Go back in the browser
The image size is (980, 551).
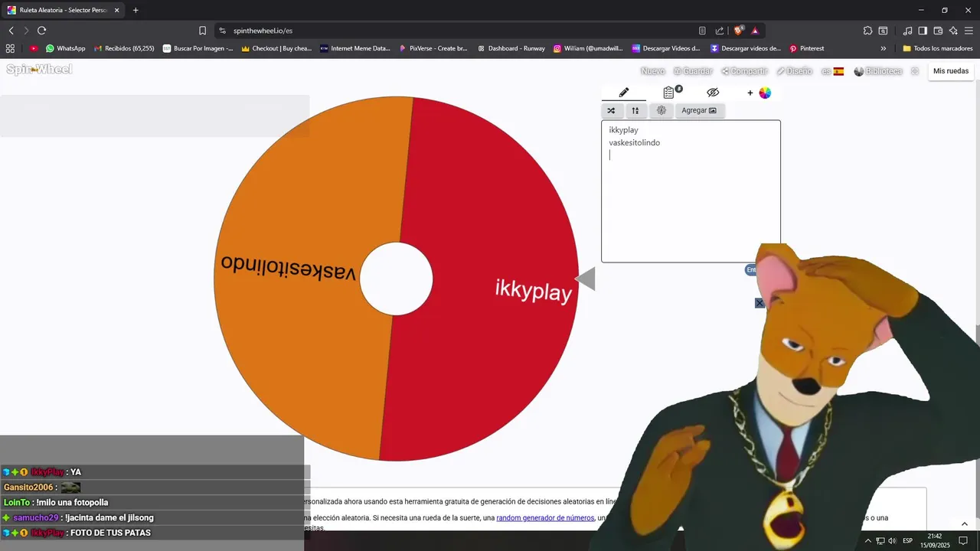(x=11, y=31)
